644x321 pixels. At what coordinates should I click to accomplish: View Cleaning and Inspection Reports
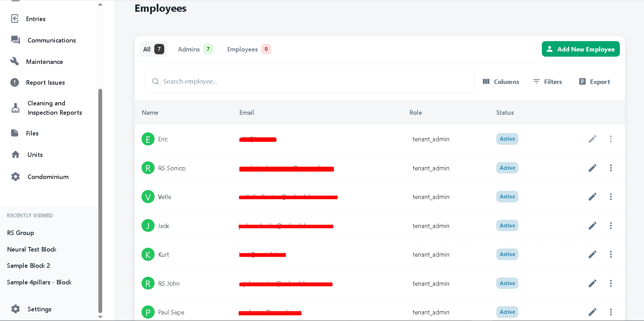click(x=55, y=107)
